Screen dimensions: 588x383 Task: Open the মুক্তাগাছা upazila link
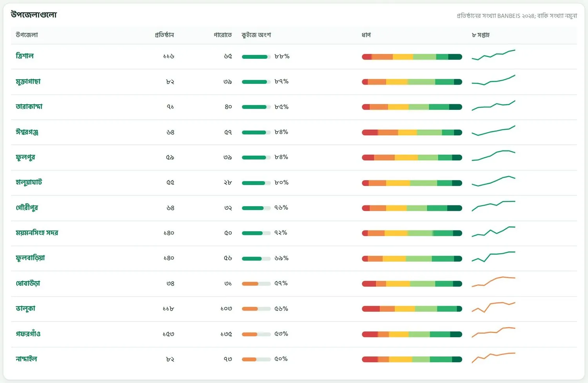[x=28, y=82]
